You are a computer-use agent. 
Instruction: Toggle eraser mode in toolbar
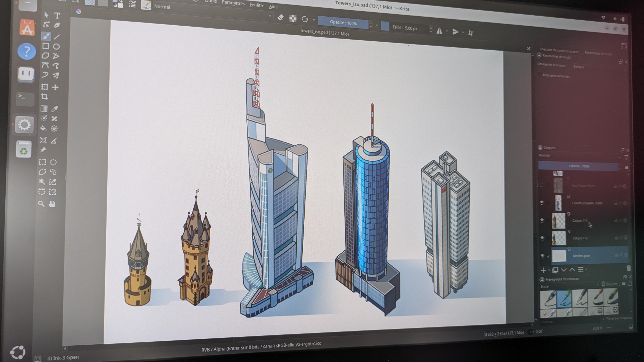pyautogui.click(x=281, y=17)
